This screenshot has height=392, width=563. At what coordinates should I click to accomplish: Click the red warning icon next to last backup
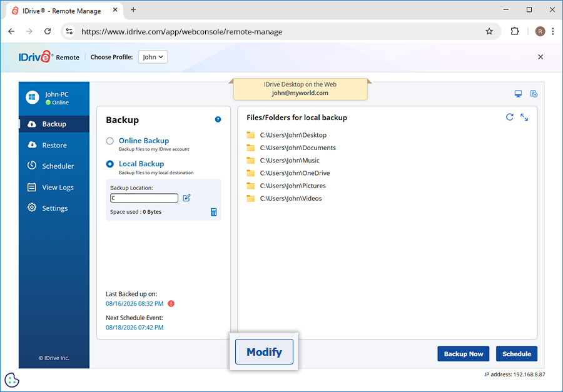tap(171, 304)
